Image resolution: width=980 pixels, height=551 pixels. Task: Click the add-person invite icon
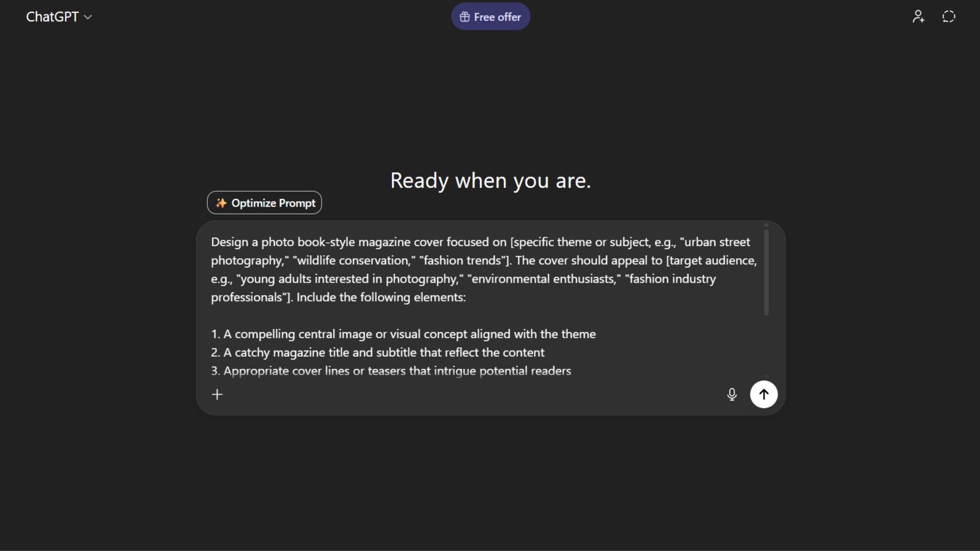(918, 17)
